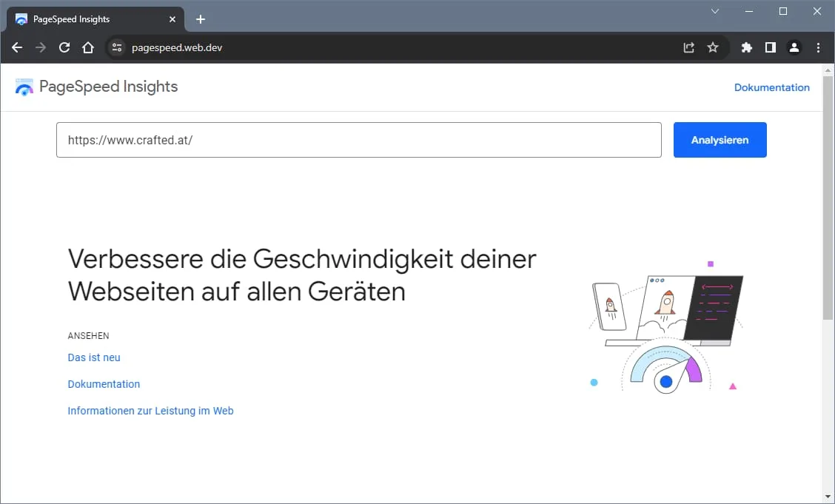Toggle the browser side panel icon
The width and height of the screenshot is (835, 504).
click(770, 48)
